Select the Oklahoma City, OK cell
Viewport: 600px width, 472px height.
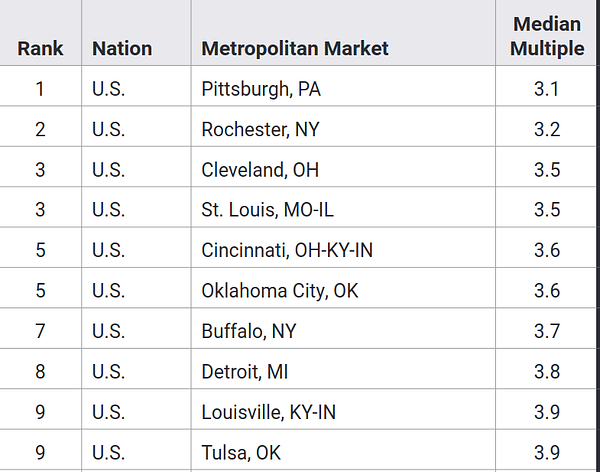click(280, 291)
